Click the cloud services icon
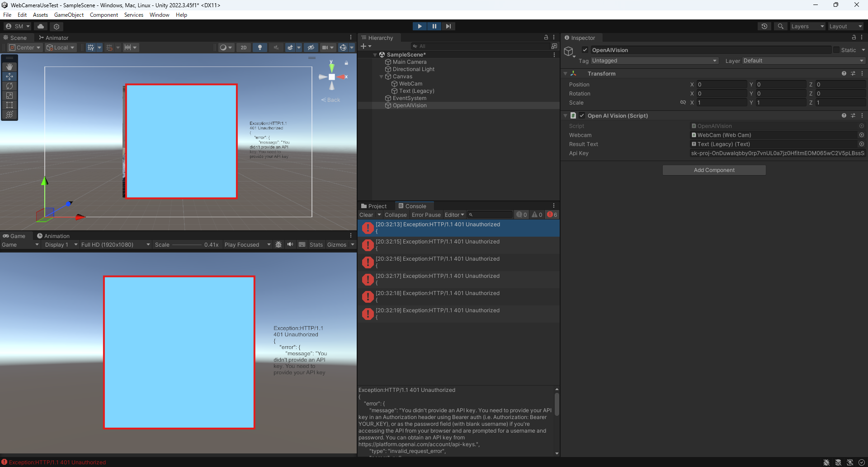Viewport: 868px width, 467px height. click(41, 26)
